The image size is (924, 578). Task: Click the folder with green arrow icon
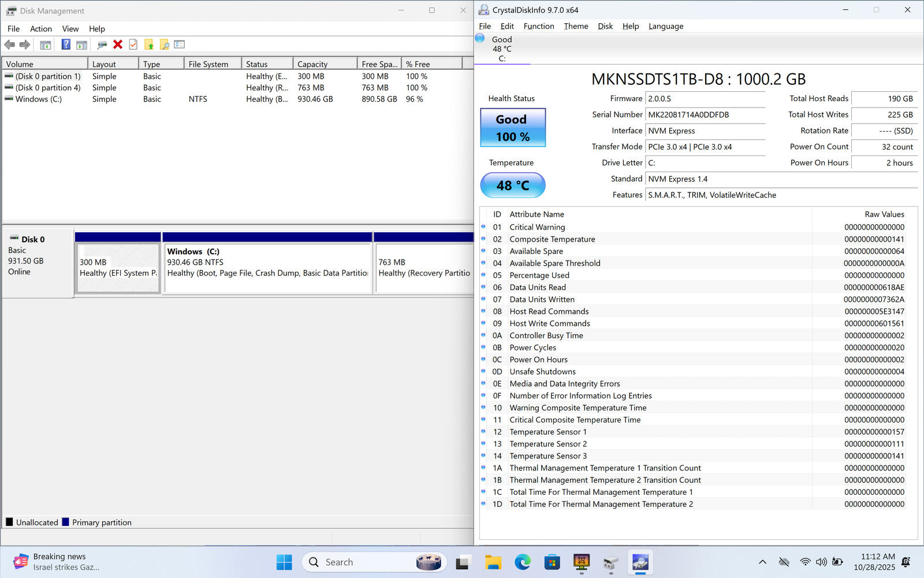click(x=149, y=45)
